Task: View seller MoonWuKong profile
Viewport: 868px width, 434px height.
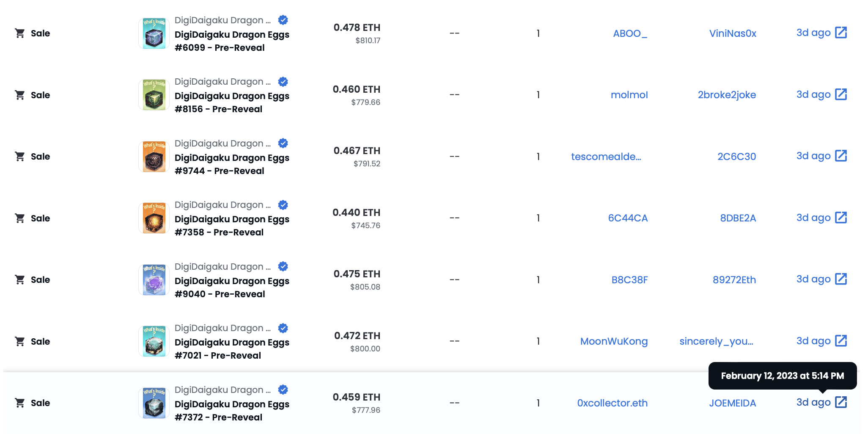Action: (614, 341)
